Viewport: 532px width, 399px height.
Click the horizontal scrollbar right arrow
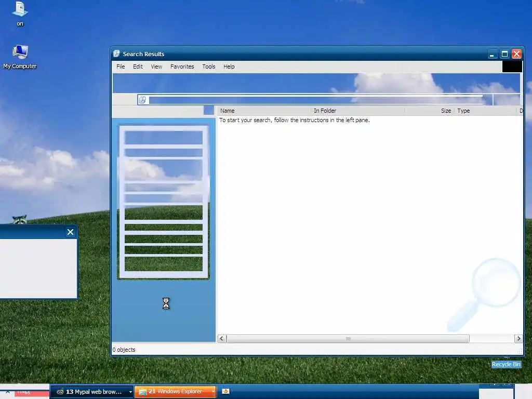[x=518, y=339]
